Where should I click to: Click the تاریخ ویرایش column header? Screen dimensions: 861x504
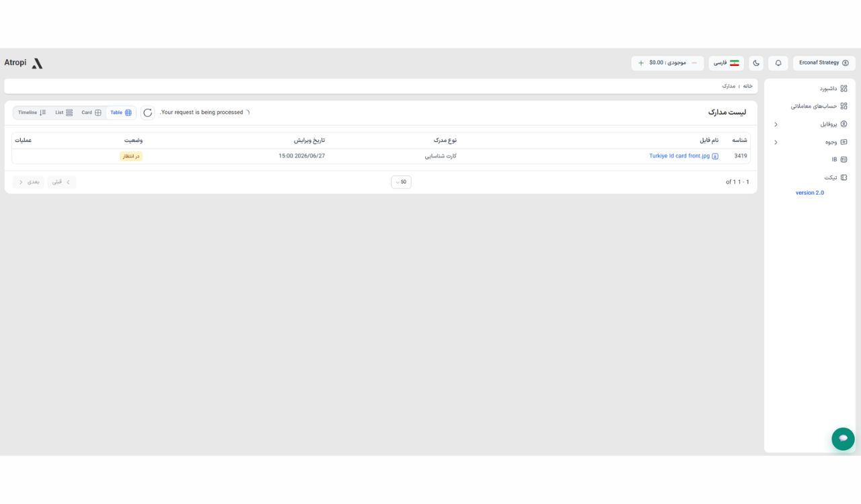tap(309, 140)
